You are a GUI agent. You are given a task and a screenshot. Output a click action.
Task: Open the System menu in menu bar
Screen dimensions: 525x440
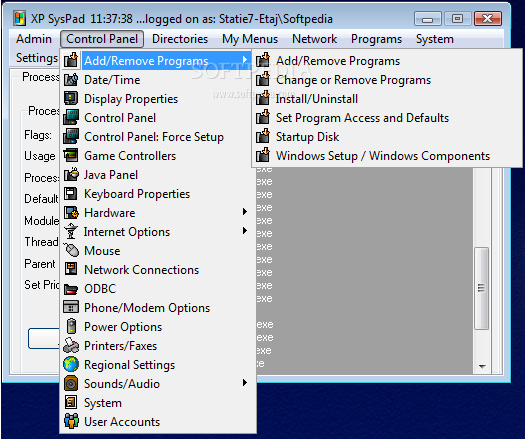coord(434,39)
